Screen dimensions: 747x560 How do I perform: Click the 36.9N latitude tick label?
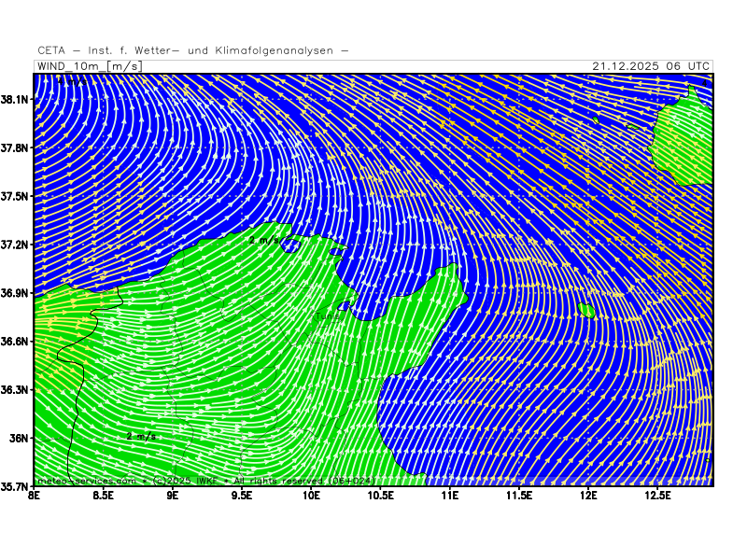16,293
